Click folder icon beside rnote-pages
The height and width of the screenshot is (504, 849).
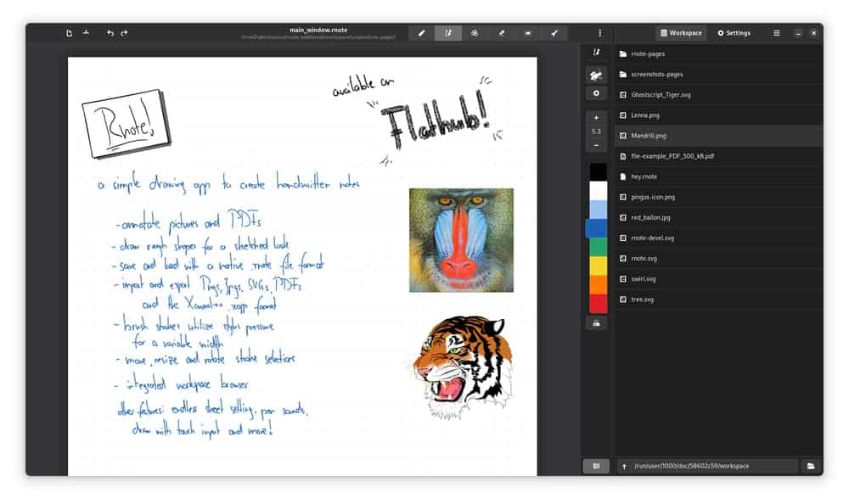(x=622, y=53)
